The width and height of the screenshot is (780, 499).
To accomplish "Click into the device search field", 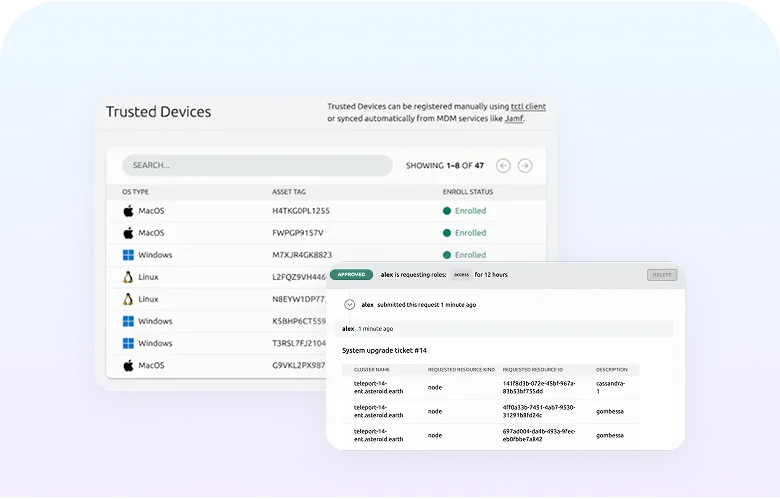I will coord(257,165).
